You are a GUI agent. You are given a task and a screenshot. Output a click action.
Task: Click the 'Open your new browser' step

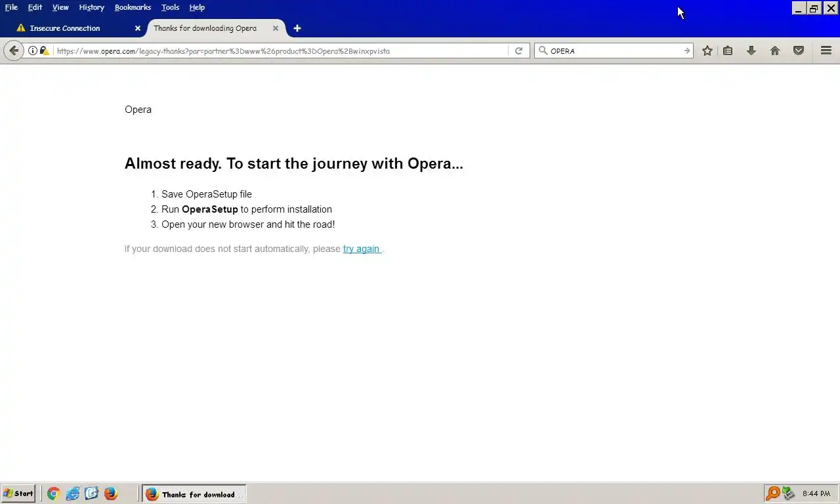[248, 224]
